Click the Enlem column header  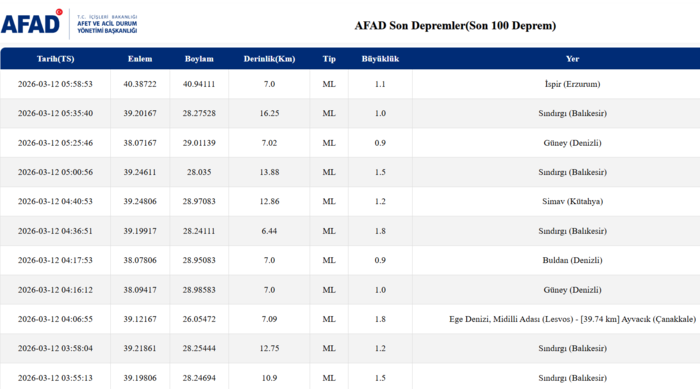[x=140, y=59]
